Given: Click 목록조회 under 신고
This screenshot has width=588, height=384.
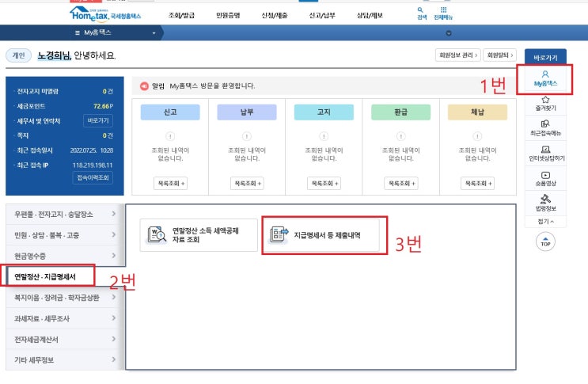Looking at the screenshot, I should click(171, 184).
